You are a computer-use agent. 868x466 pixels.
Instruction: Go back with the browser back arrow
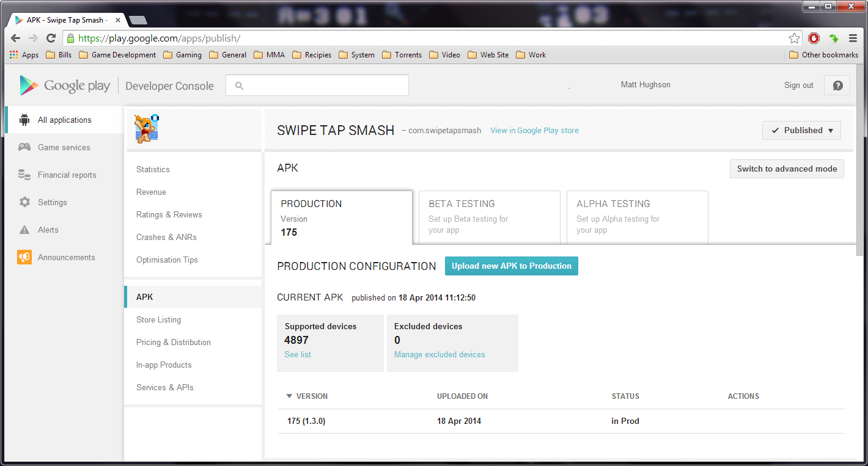tap(15, 38)
